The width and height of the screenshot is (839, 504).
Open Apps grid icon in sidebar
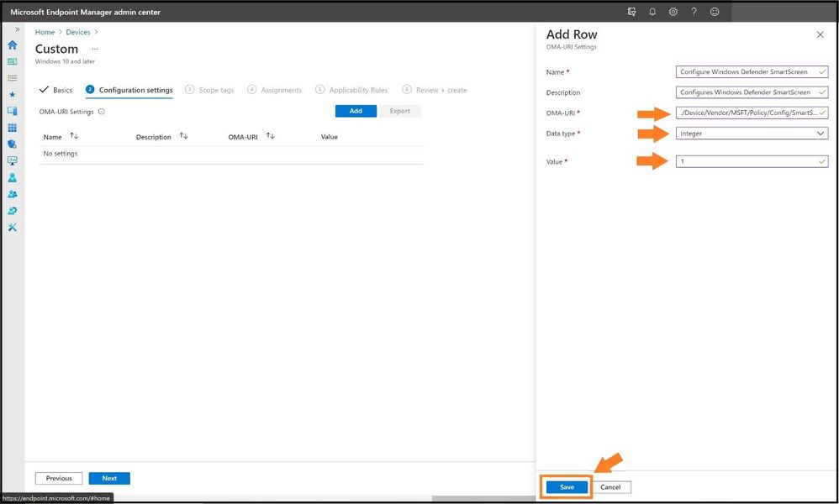click(x=13, y=128)
